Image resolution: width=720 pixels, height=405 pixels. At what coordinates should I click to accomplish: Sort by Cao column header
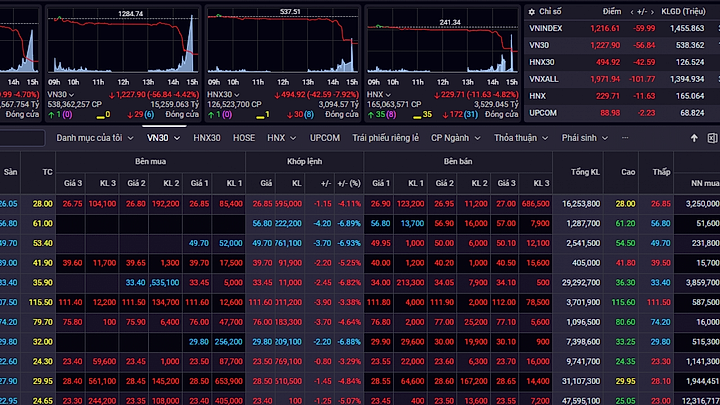(628, 172)
